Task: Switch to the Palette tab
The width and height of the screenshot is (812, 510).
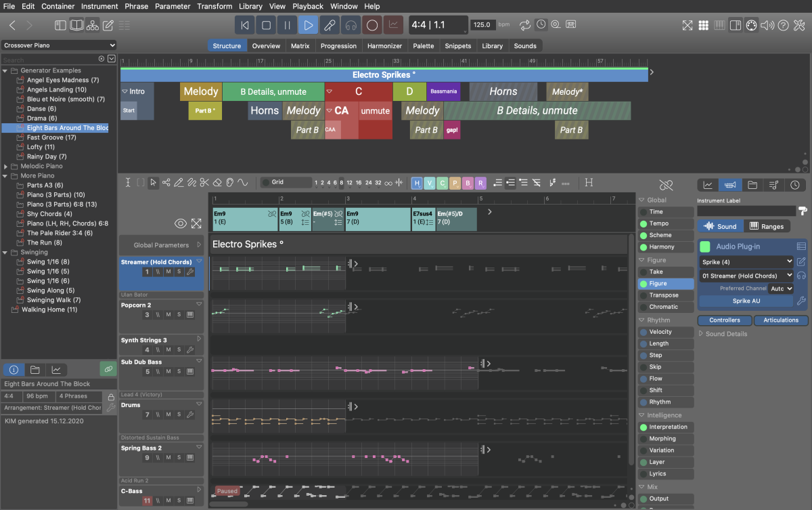Action: pos(424,46)
